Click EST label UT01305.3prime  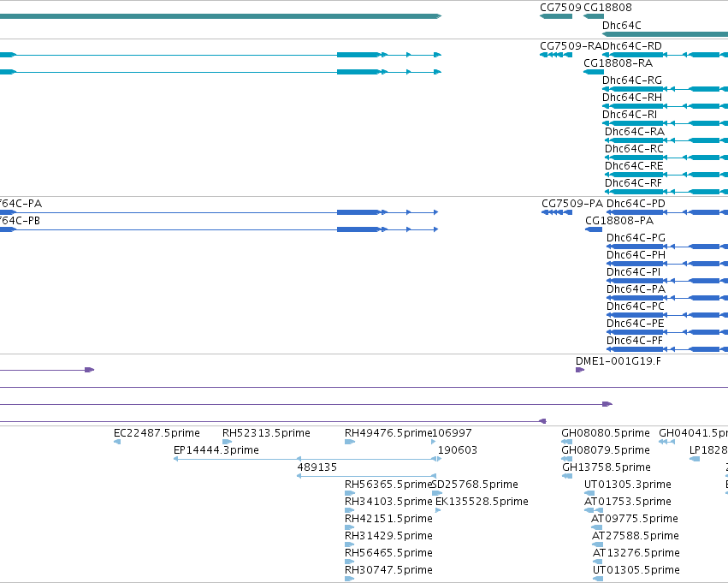pos(628,485)
